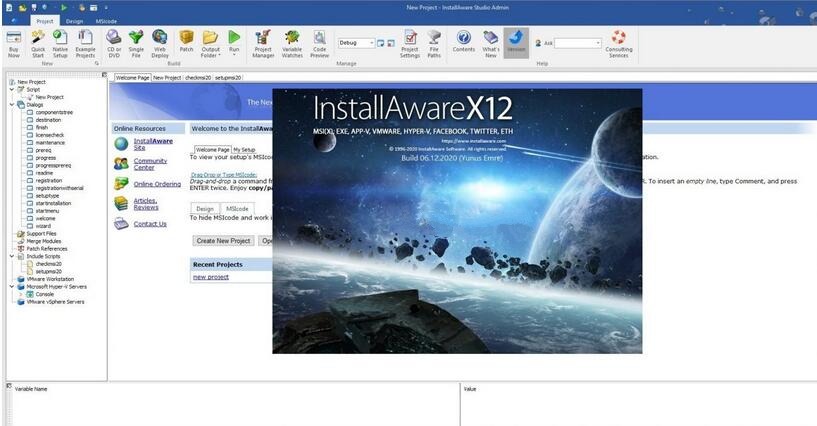The height and width of the screenshot is (426, 817).
Task: Collapse the Script tree node
Action: pos(12,90)
